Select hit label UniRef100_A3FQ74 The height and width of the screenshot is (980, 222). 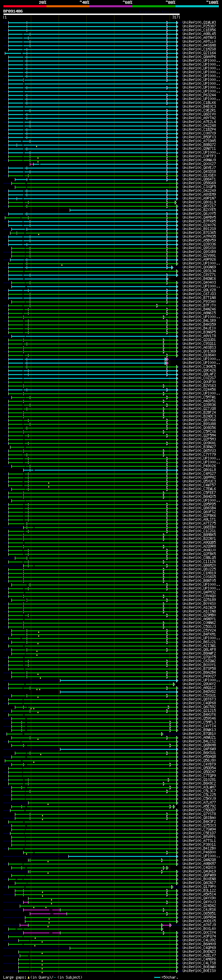(199, 936)
